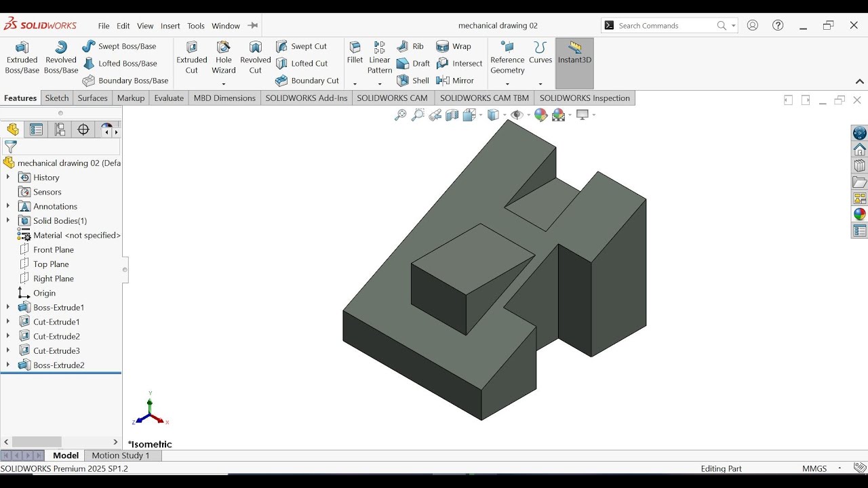
Task: Open the ConfigurationManager panel tab
Action: (x=60, y=129)
